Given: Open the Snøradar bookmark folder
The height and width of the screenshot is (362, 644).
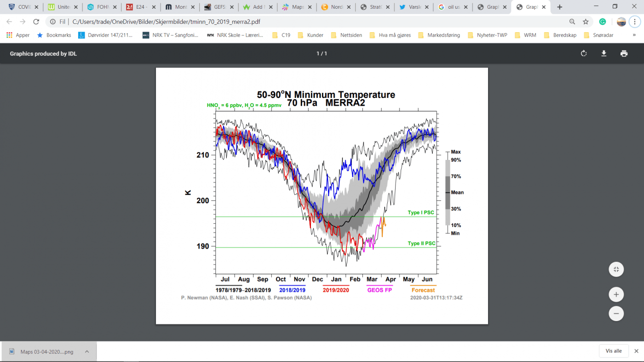Looking at the screenshot, I should (x=598, y=35).
